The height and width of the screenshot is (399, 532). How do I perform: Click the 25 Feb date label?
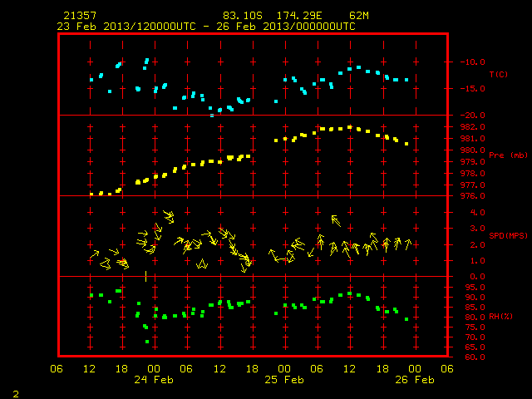(284, 379)
